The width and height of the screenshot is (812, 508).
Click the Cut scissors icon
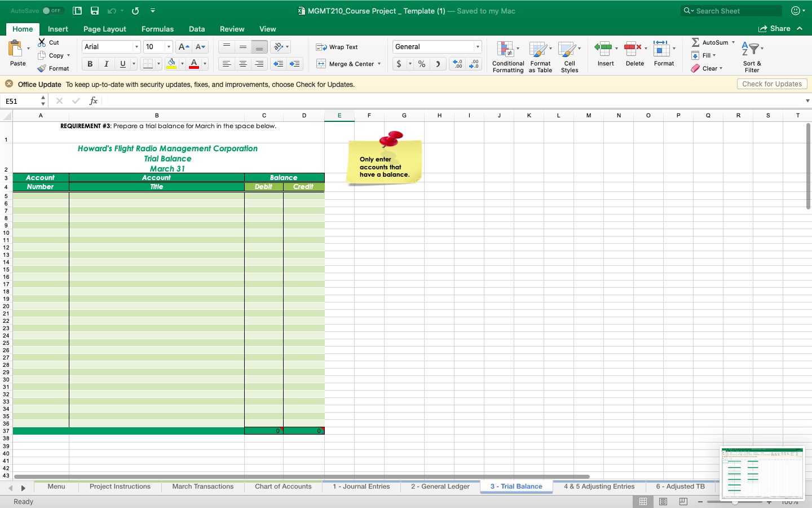(x=42, y=42)
